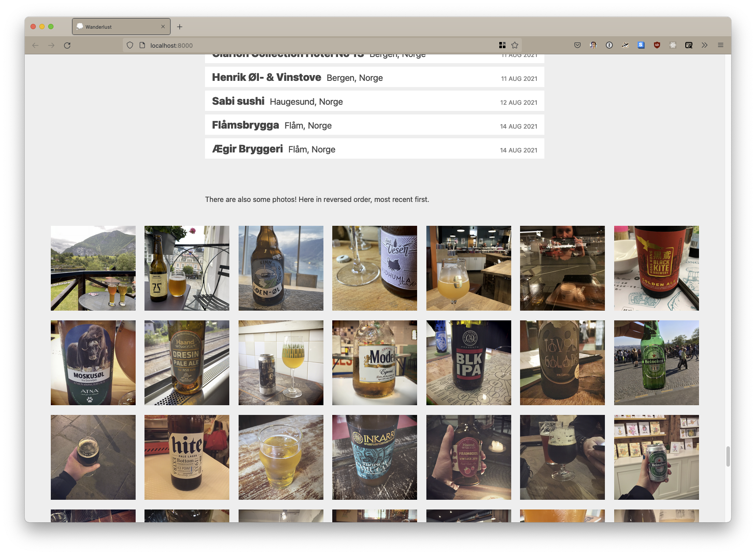Viewport: 756px width, 555px height.
Task: Open Haand Dresin Pale Ale photo
Action: [187, 363]
